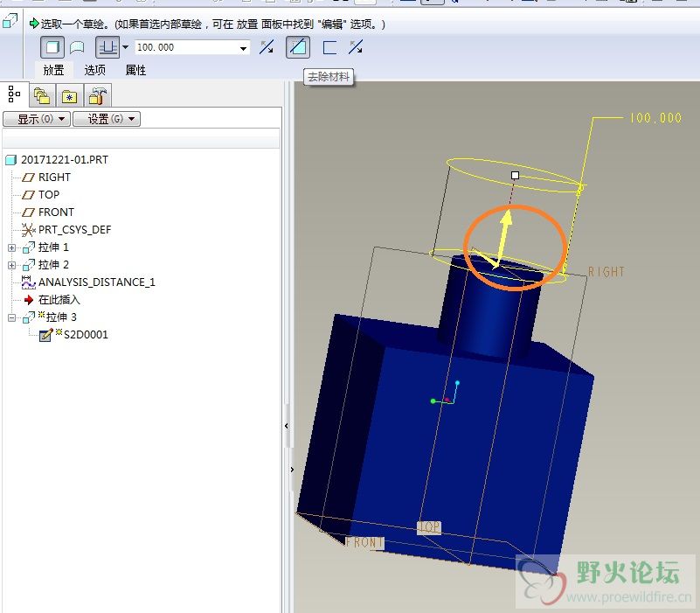Screen dimensions: 700x613
Task: Select the solid extrude icon
Action: pos(52,47)
